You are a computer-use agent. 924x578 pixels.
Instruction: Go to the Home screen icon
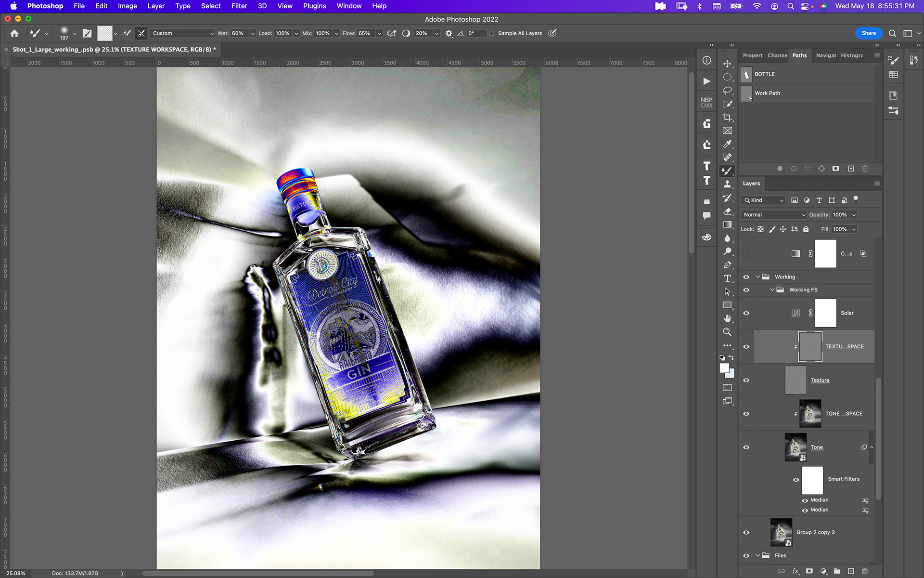[x=14, y=33]
